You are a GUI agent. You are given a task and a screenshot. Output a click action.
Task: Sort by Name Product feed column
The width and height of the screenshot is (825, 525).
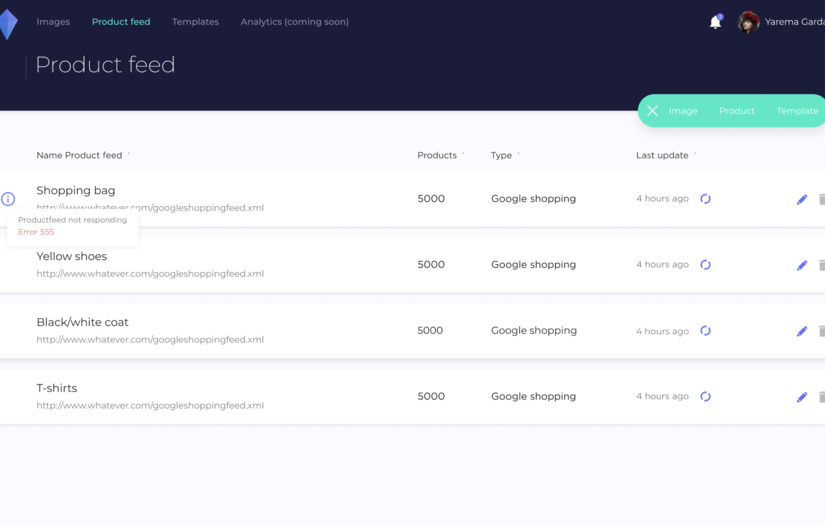click(x=79, y=155)
